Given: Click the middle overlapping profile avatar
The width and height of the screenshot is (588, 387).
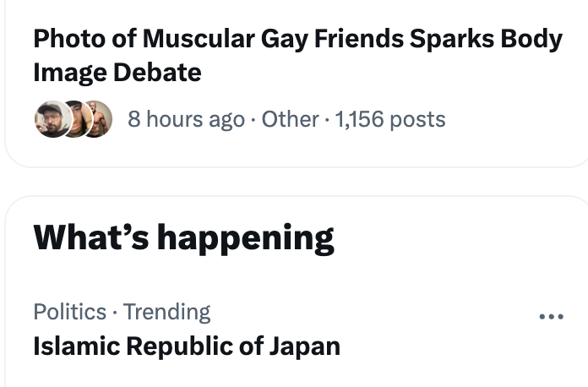Looking at the screenshot, I should (78, 119).
